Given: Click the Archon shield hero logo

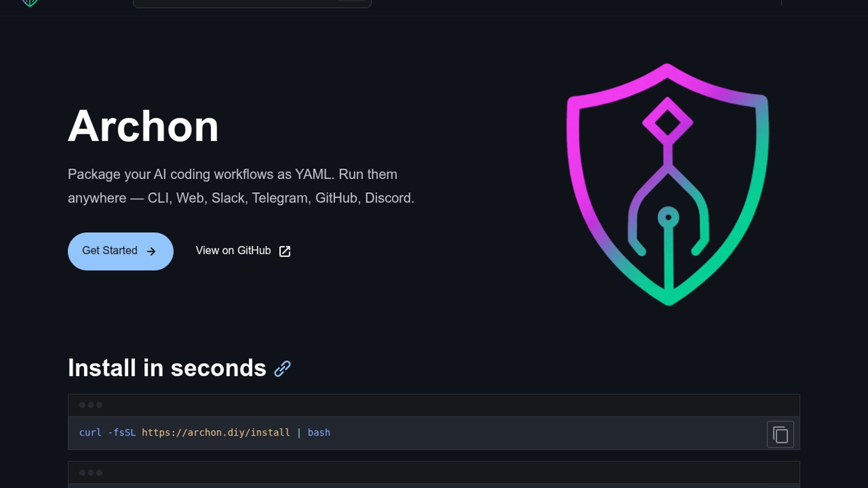Looking at the screenshot, I should pyautogui.click(x=668, y=185).
